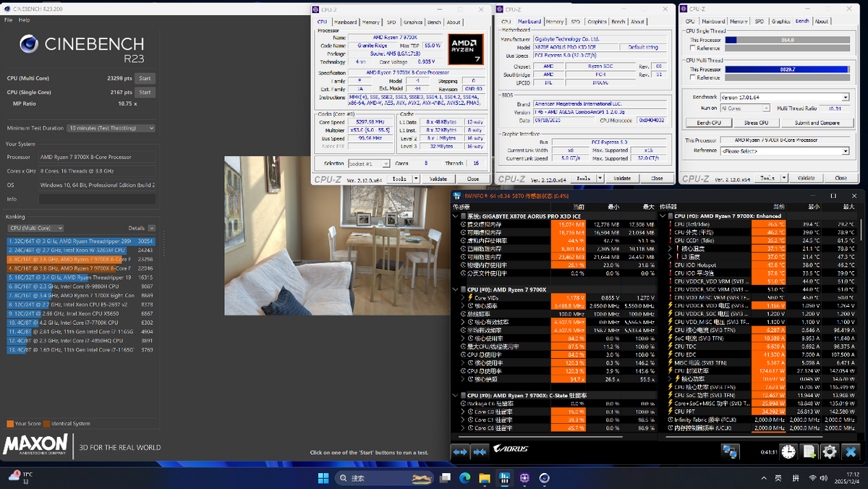The width and height of the screenshot is (868, 489).
Task: Select ranking row Threadripper 32C/64T 30054
Action: click(80, 240)
